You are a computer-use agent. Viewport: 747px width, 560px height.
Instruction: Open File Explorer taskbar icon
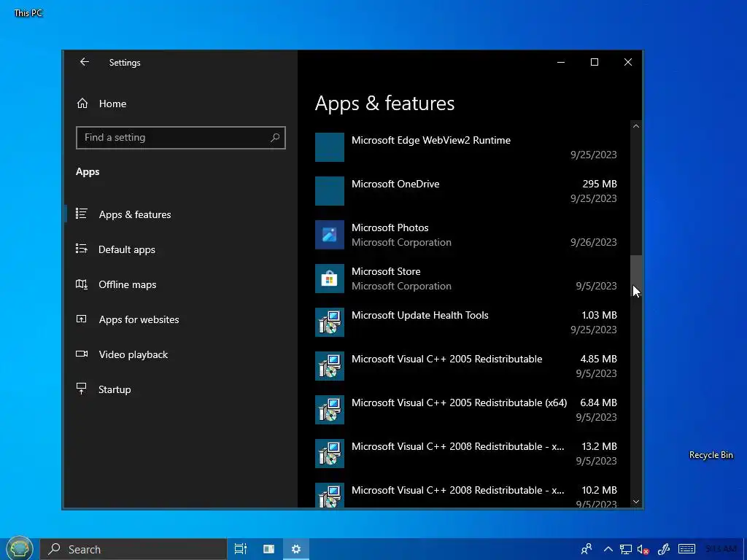[268, 549]
